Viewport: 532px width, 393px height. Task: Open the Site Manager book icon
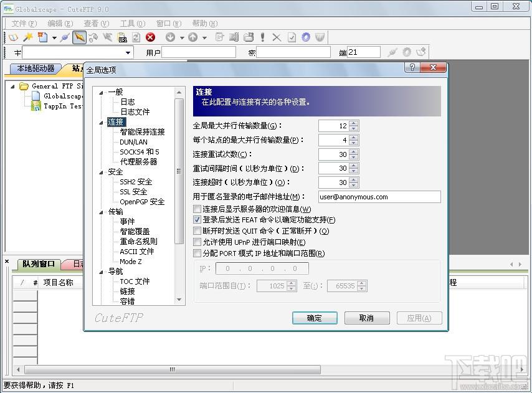tap(13, 37)
